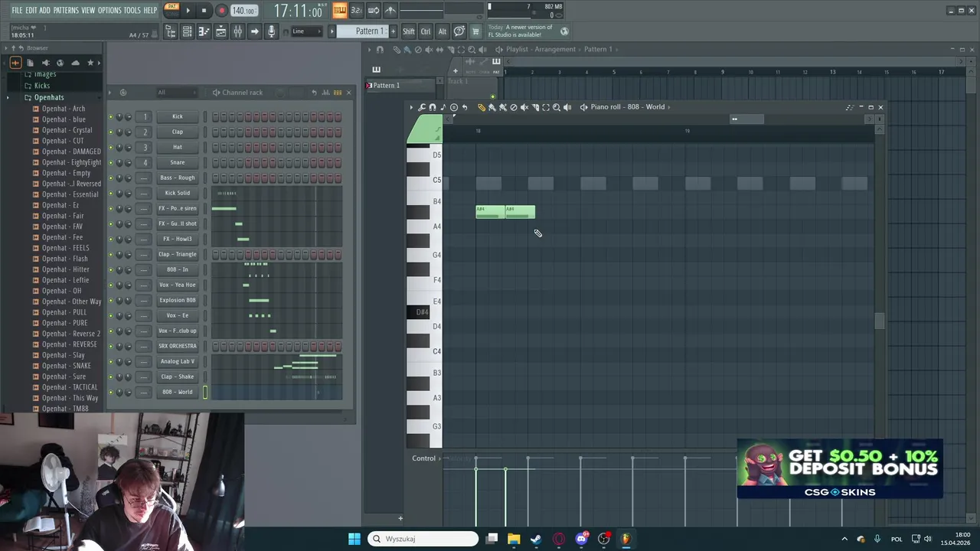Select the Openhat - SNAKE sample
The width and height of the screenshot is (980, 551).
[x=66, y=366]
